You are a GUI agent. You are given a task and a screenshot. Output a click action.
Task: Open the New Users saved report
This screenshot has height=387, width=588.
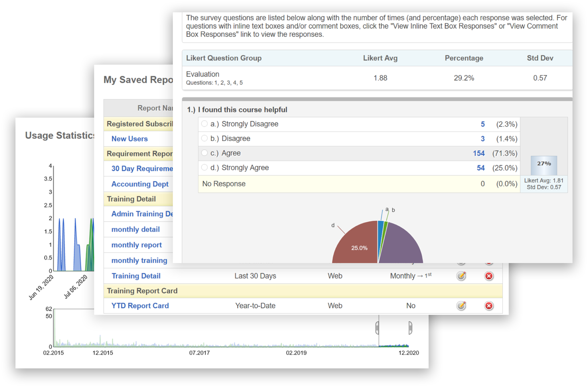click(129, 139)
